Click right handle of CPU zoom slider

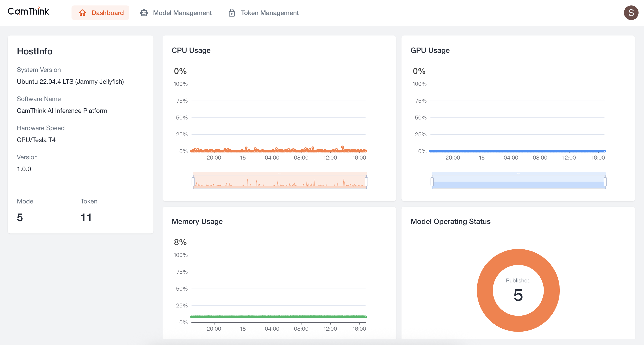(x=366, y=182)
